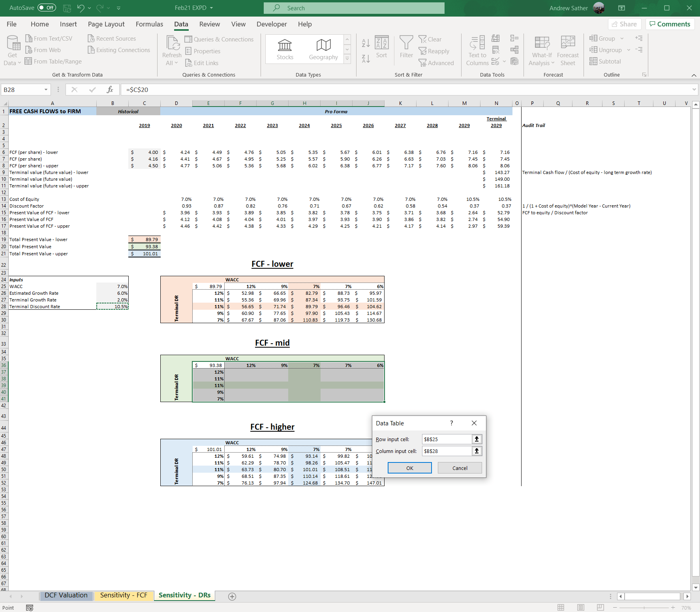Open the What-If Analysis dropdown
Screen dimensions: 700x612
(x=541, y=51)
